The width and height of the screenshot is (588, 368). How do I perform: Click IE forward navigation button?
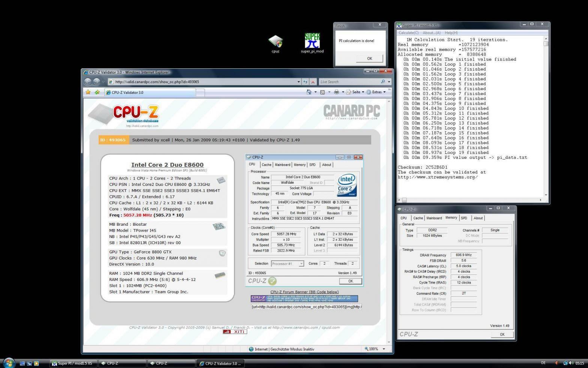[x=96, y=81]
